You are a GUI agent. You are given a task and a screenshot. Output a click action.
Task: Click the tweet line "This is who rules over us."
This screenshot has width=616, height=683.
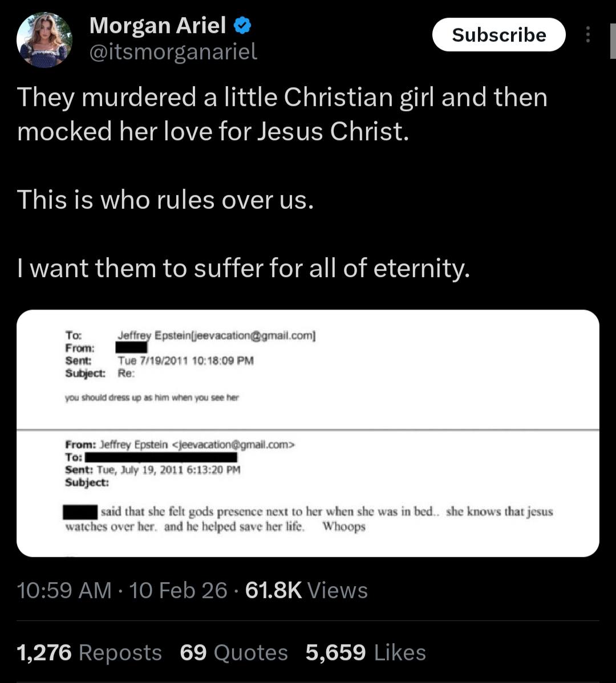(x=165, y=200)
